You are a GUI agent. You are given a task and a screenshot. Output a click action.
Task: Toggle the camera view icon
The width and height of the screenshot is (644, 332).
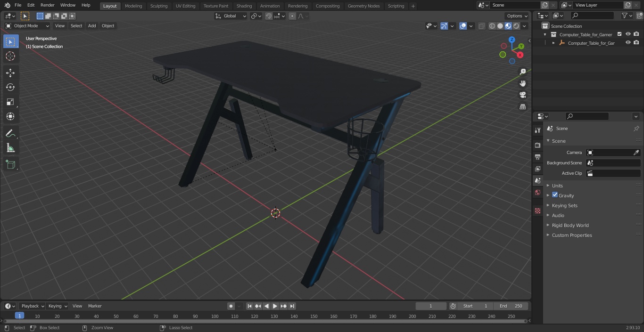522,95
